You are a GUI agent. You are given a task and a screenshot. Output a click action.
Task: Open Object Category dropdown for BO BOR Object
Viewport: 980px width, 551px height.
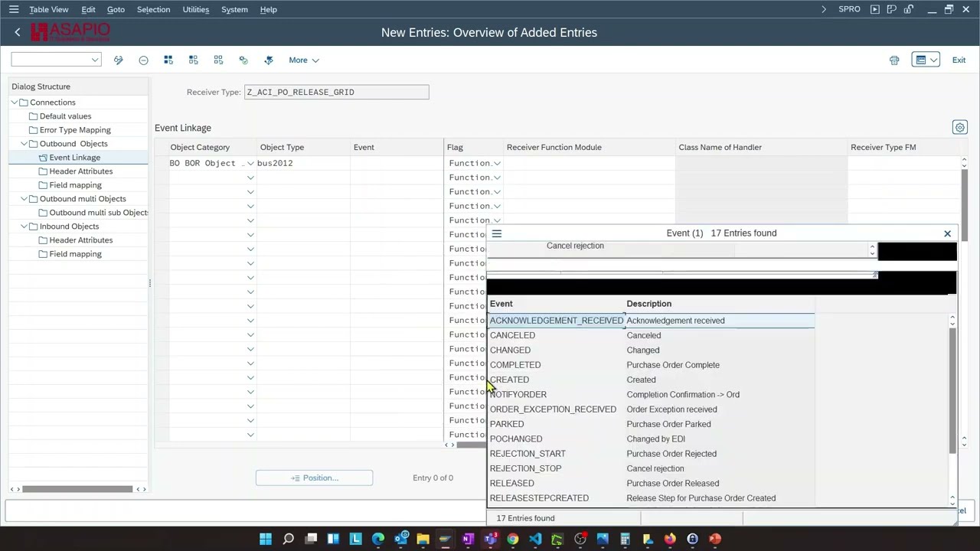[x=250, y=163]
